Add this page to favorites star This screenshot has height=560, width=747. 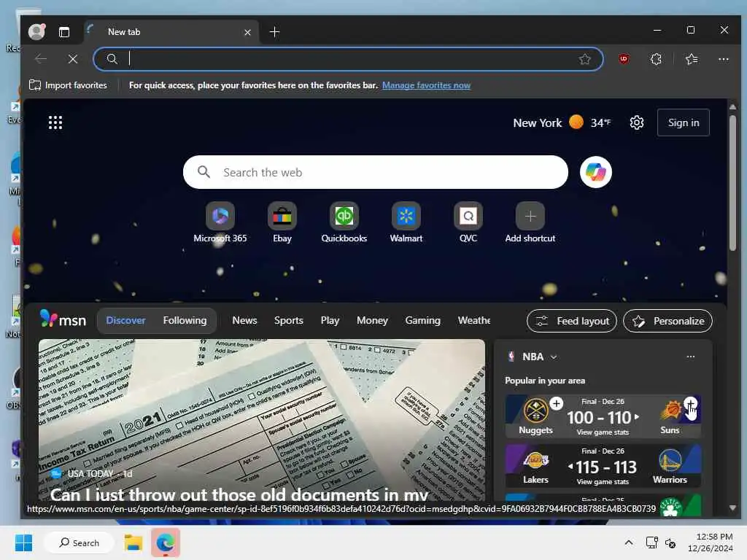click(584, 59)
